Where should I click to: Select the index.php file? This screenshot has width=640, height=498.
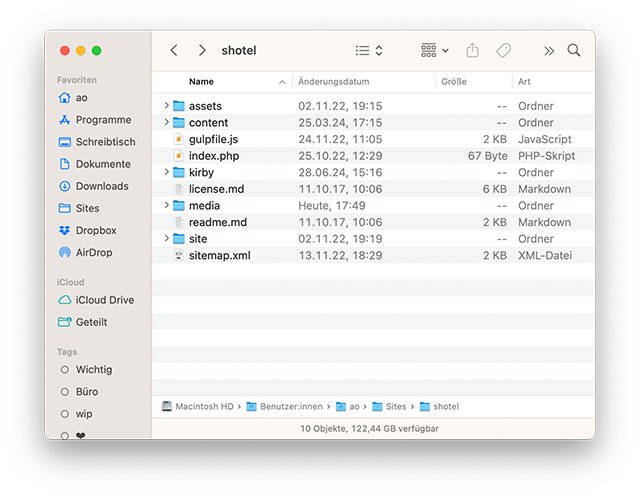(213, 156)
